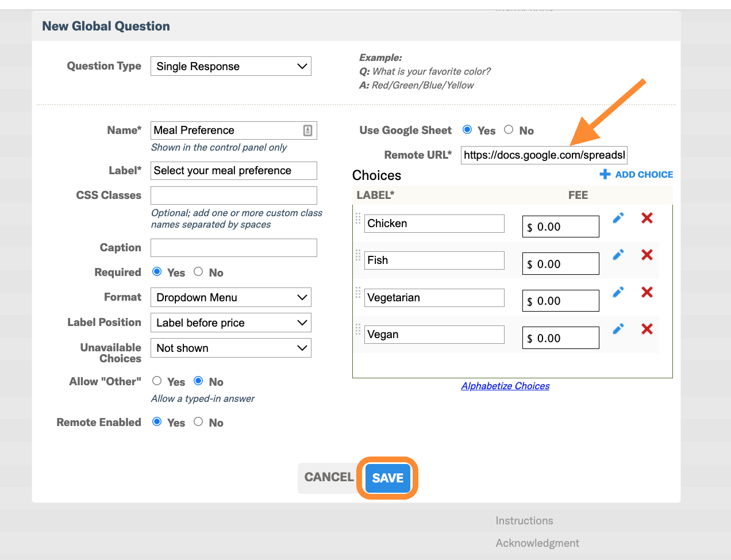Grab the drag handle beside Vegetarian
Image resolution: width=731 pixels, height=560 pixels.
(358, 293)
